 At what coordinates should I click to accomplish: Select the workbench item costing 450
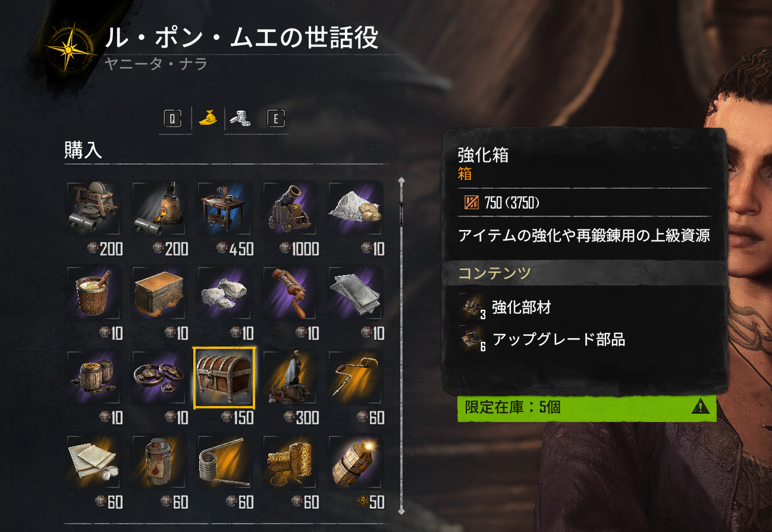[224, 209]
